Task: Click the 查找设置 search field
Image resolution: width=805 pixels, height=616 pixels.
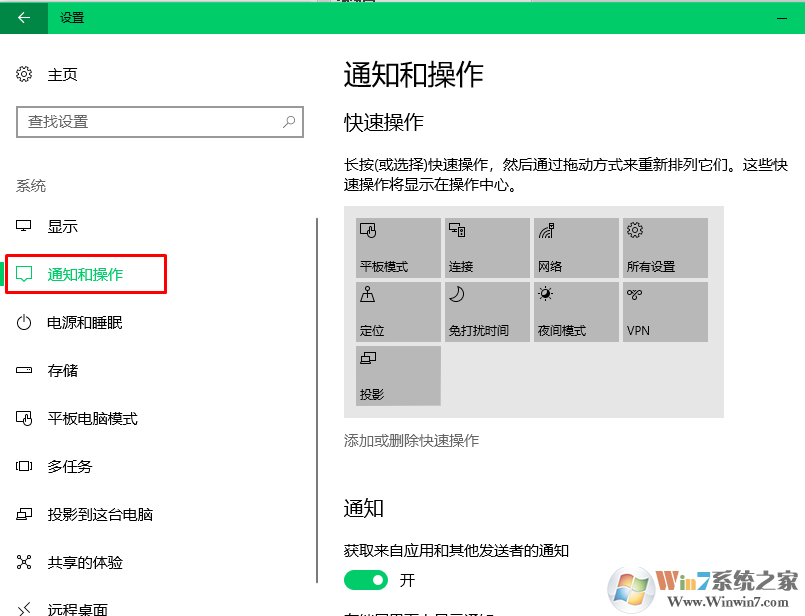Action: [x=160, y=122]
